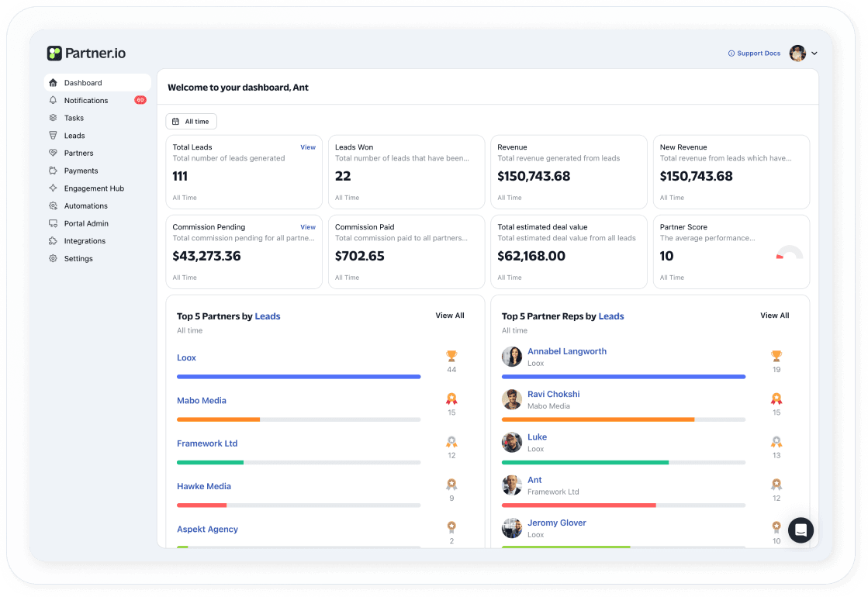The image size is (868, 597).
Task: Change the Top 5 Partners metric Leads
Action: [x=268, y=316]
